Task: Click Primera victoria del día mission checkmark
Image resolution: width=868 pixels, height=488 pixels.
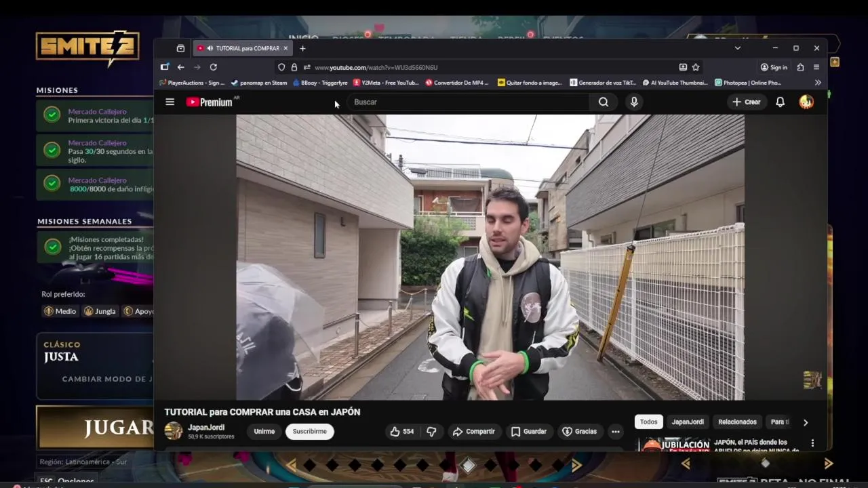Action: point(52,115)
